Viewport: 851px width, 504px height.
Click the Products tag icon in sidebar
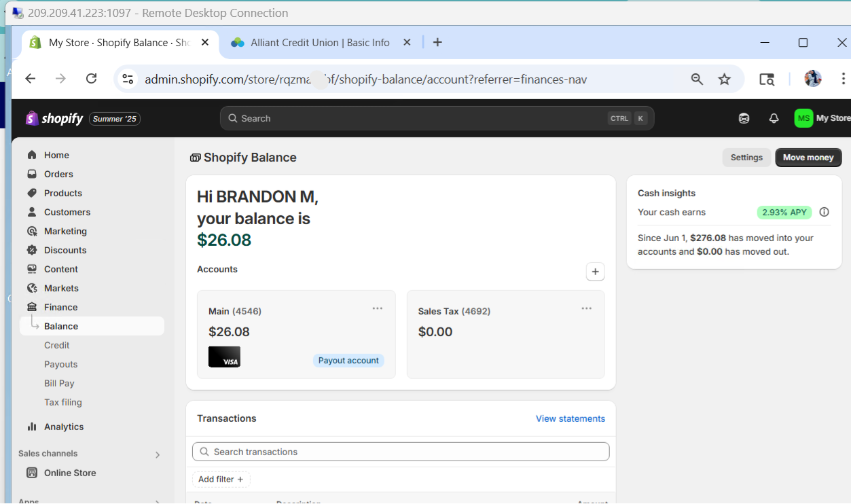(x=32, y=193)
